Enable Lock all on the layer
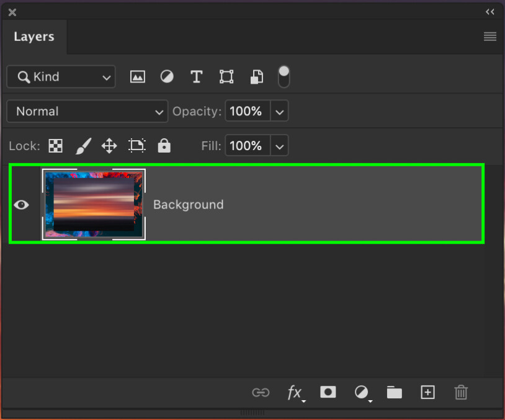505x420 pixels. [x=164, y=145]
